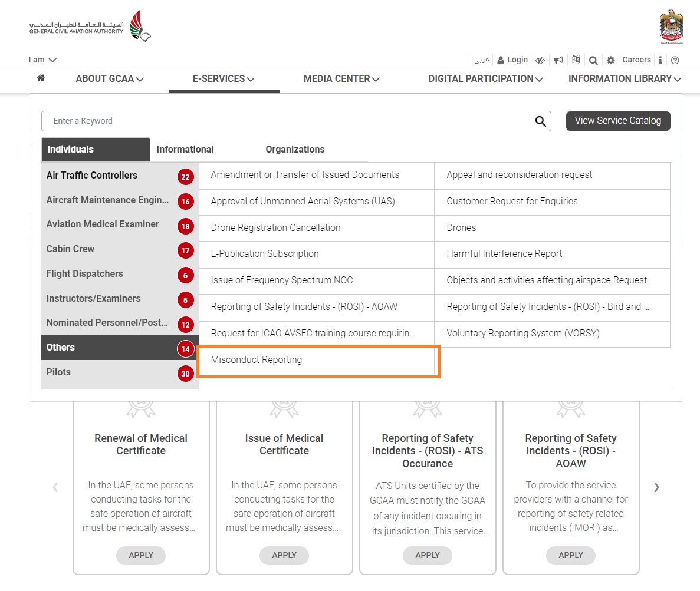Click the GCAA logo

point(90,27)
